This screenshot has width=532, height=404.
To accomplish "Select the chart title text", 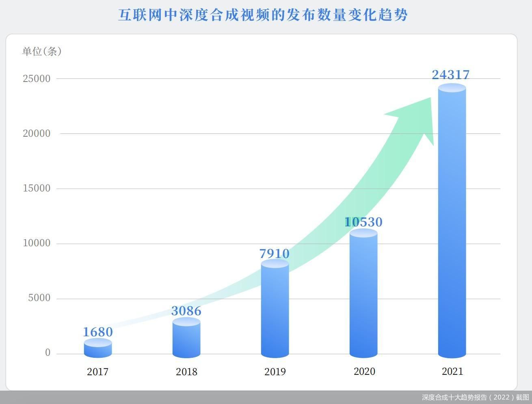I will [263, 15].
